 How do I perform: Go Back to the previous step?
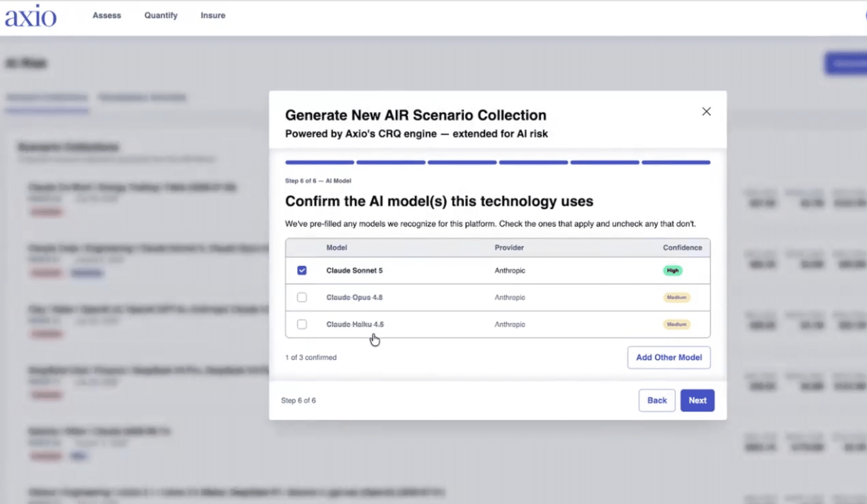657,400
